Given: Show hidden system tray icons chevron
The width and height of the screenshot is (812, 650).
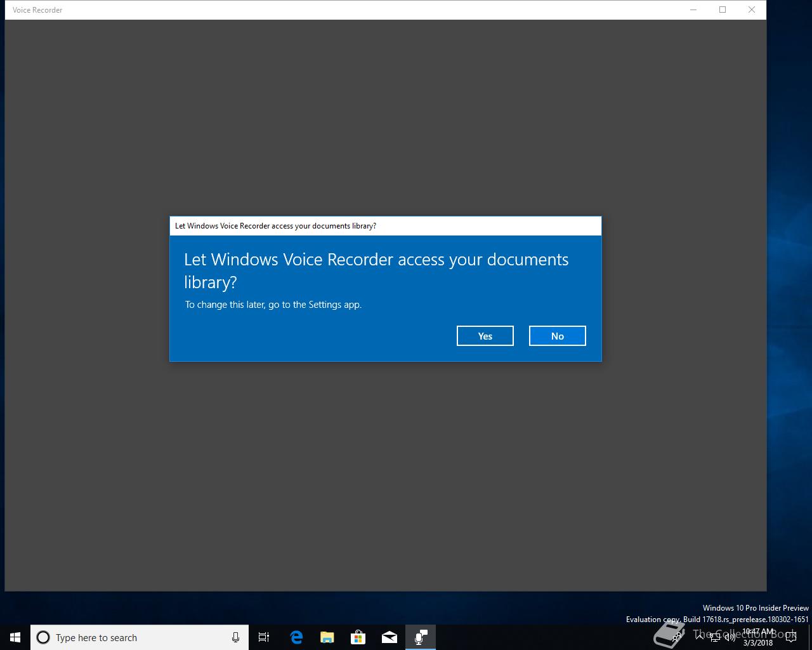Looking at the screenshot, I should point(700,637).
